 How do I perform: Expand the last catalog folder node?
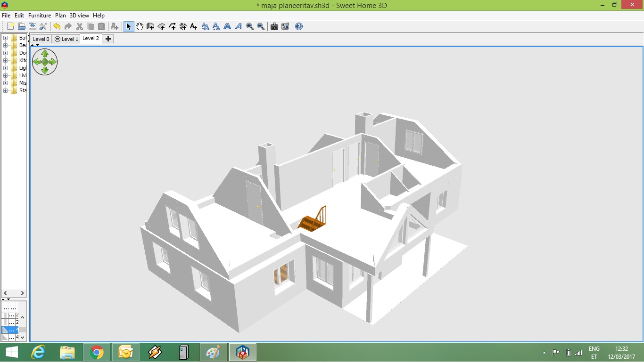tap(6, 91)
